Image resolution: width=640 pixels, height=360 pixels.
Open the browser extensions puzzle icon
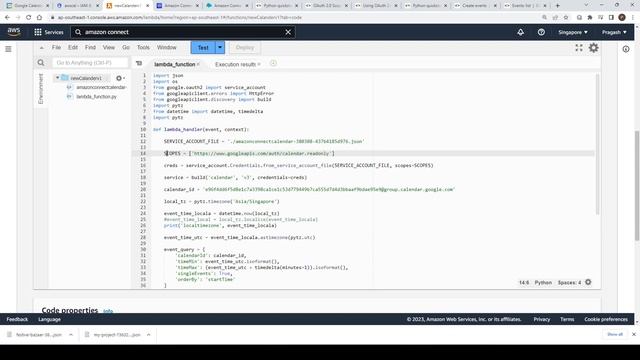coord(590,18)
